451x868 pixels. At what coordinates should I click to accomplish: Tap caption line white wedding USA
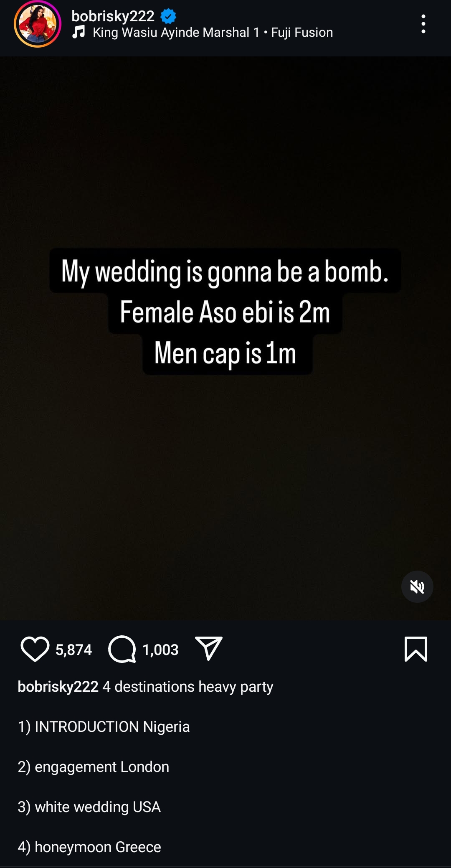pyautogui.click(x=89, y=807)
